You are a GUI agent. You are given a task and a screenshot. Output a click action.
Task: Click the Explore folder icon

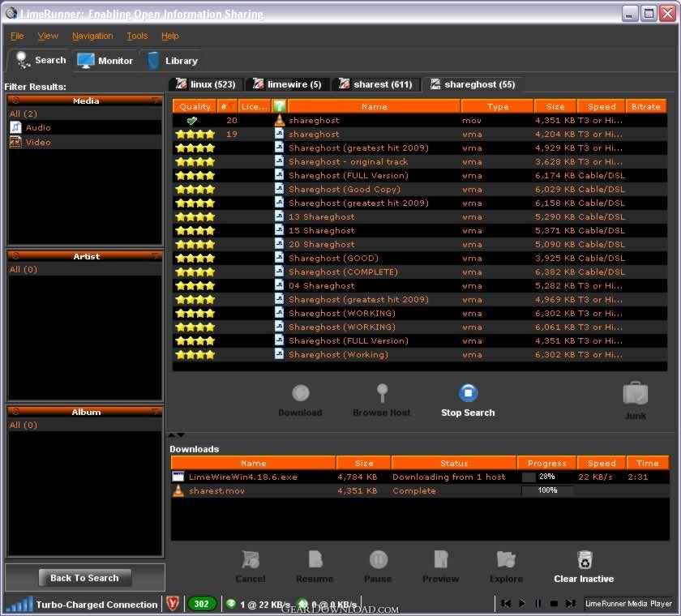[x=506, y=559]
